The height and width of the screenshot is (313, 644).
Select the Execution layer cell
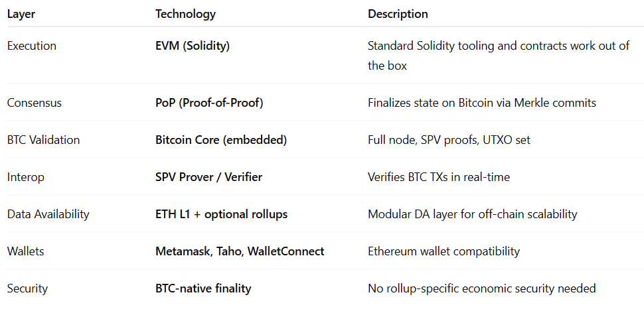(x=32, y=46)
